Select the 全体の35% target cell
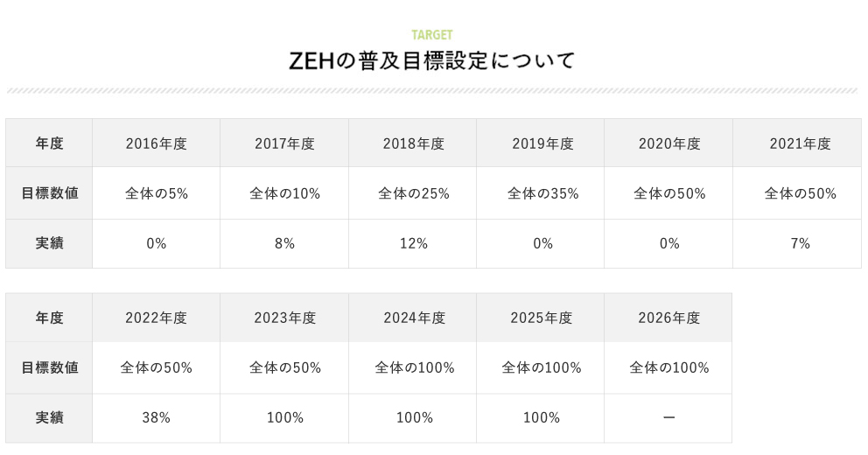868x455 pixels. coord(542,193)
